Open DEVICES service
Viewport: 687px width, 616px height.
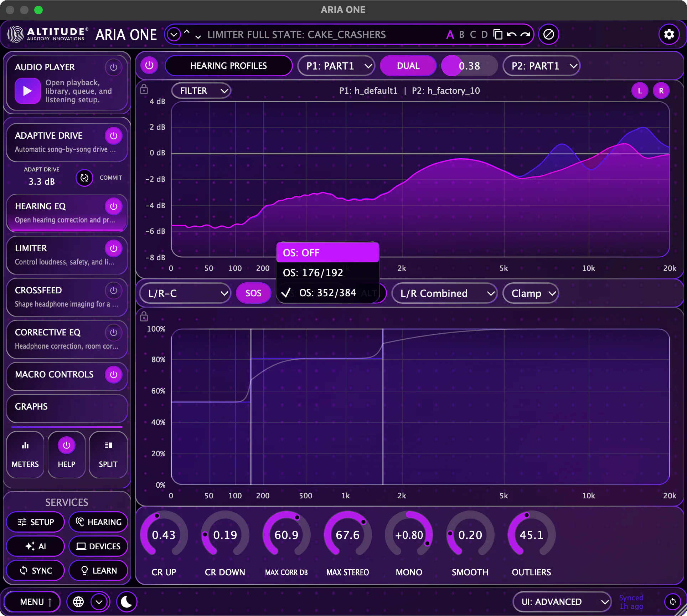(x=98, y=546)
